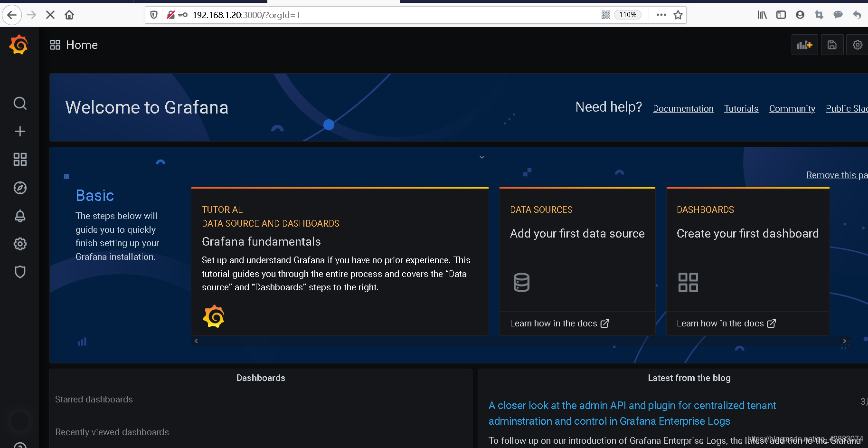
Task: Click the Dashboards panel title
Action: point(261,378)
